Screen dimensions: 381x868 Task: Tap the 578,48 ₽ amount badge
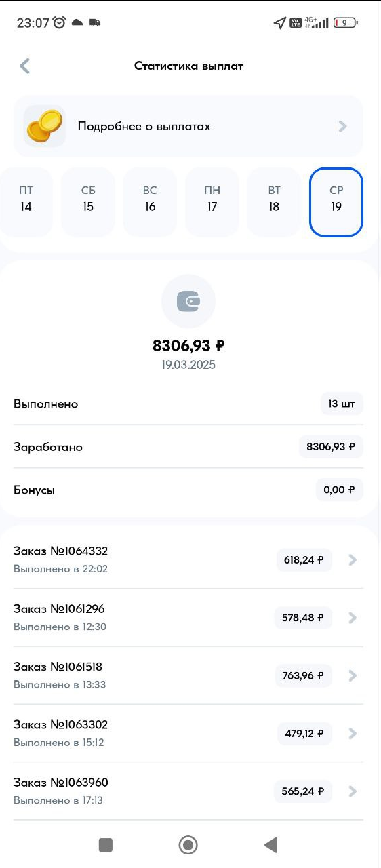coord(303,618)
